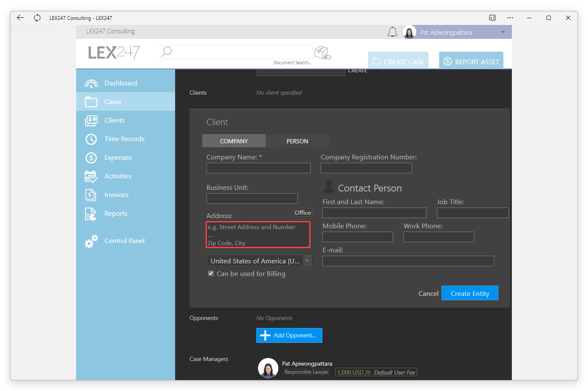588x391 pixels.
Task: Switch to the PERSON tab
Action: [297, 141]
